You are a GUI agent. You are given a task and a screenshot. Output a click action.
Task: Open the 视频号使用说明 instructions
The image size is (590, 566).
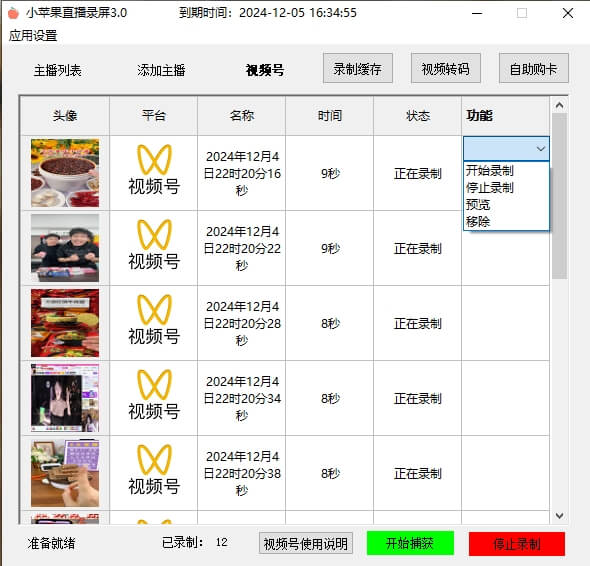[306, 543]
